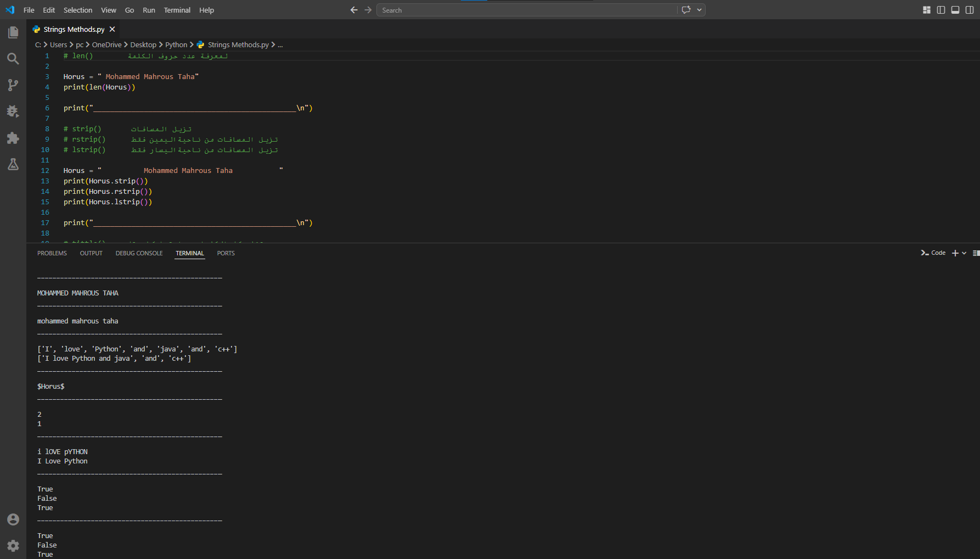980x559 pixels.
Task: Expand the OneDrive breadcrumb segment
Action: coord(106,44)
